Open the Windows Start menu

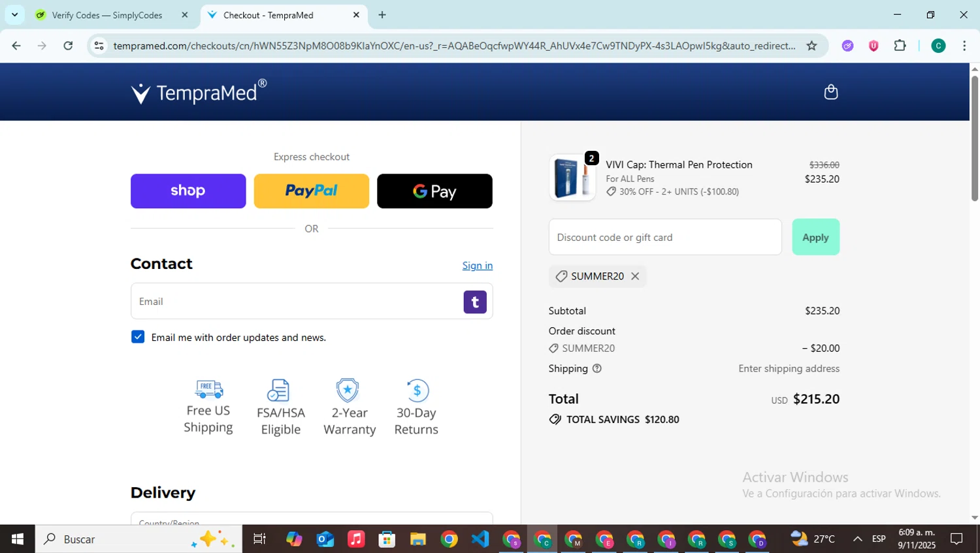pyautogui.click(x=18, y=539)
